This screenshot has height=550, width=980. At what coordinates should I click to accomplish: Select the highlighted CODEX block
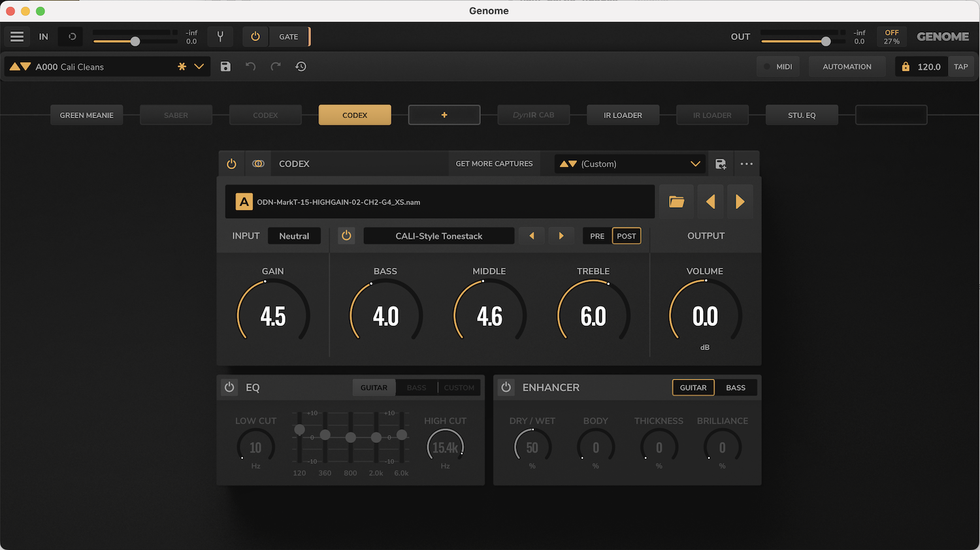pyautogui.click(x=355, y=115)
